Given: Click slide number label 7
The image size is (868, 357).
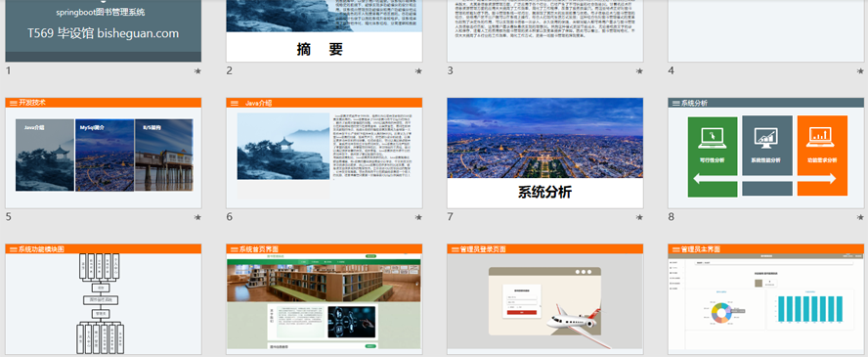Looking at the screenshot, I should [x=450, y=217].
